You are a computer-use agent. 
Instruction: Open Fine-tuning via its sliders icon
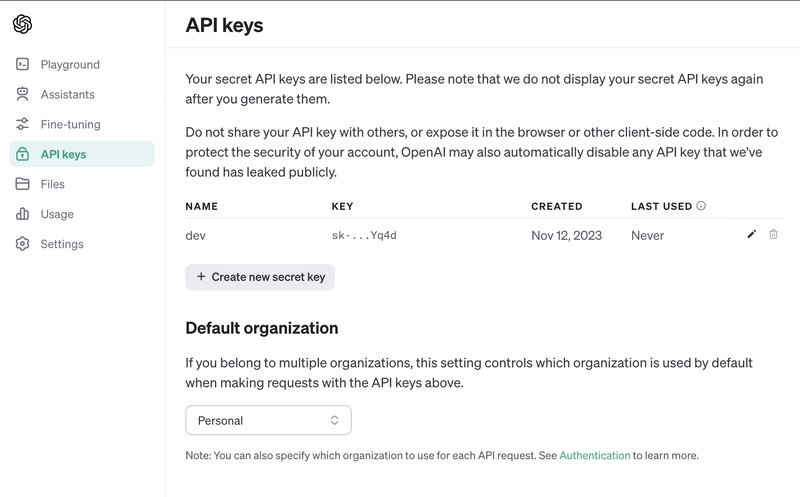pyautogui.click(x=22, y=124)
